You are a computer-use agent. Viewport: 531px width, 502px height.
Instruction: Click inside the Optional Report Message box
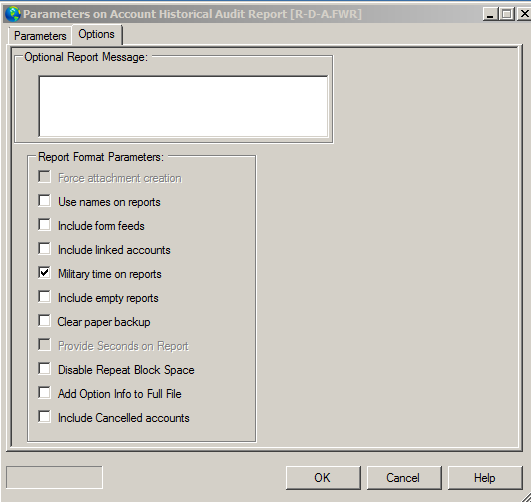click(183, 106)
